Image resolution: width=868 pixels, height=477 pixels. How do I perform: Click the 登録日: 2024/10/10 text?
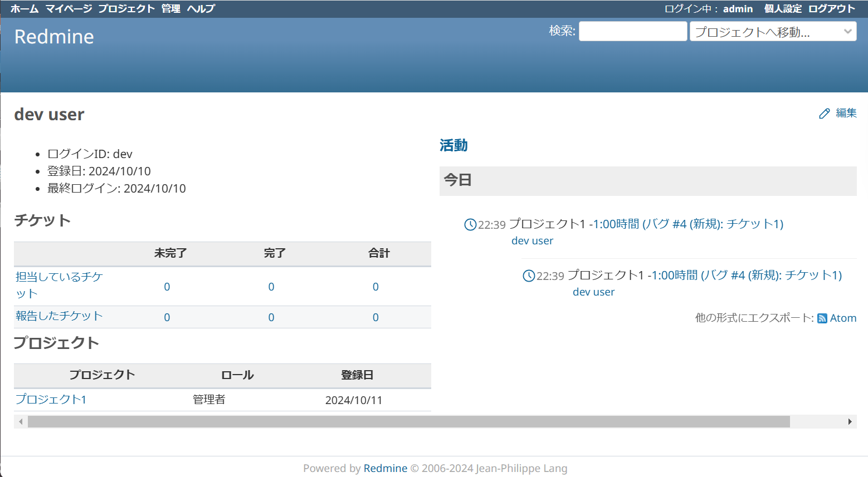click(x=99, y=171)
